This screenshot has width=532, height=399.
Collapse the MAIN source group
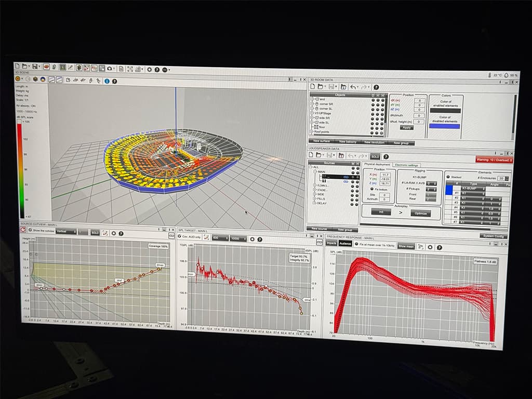pos(315,171)
